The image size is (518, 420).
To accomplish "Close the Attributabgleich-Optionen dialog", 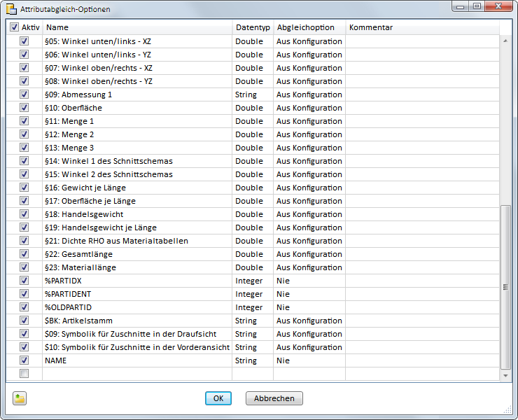I will [498, 6].
